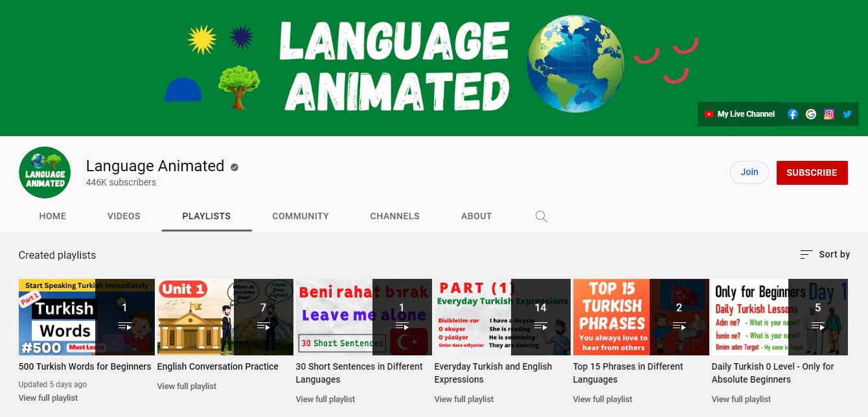Switch to the HOME tab
Screen dimensions: 868x417
coord(52,216)
